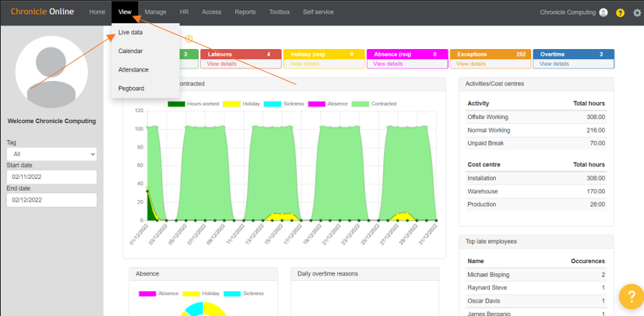Select Calendar from the View menu
644x316 pixels.
[130, 51]
